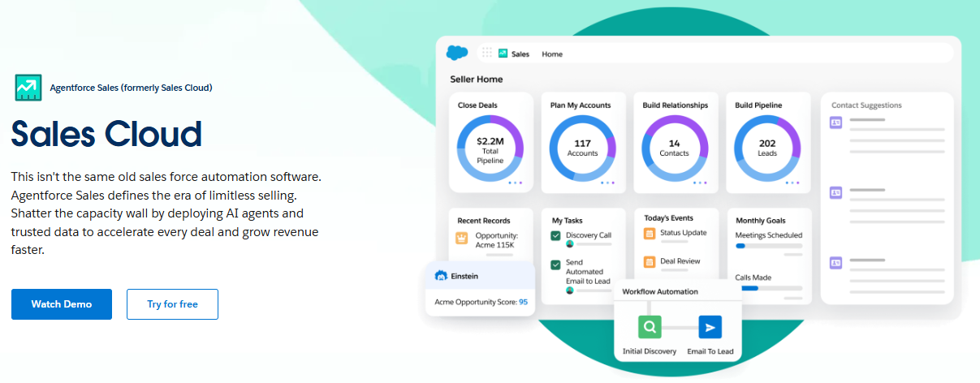
Task: Click the 202 Leads donut chart
Action: point(767,148)
